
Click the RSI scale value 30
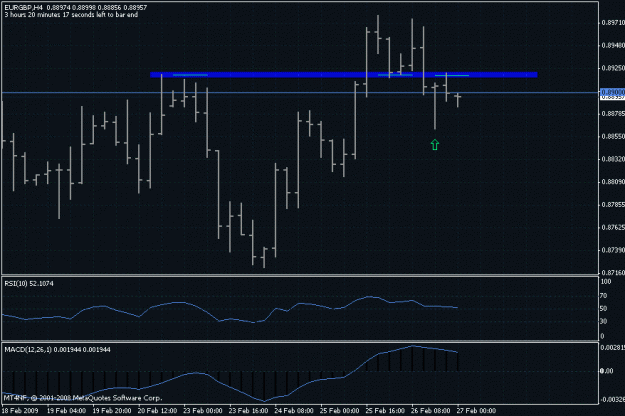pos(604,321)
